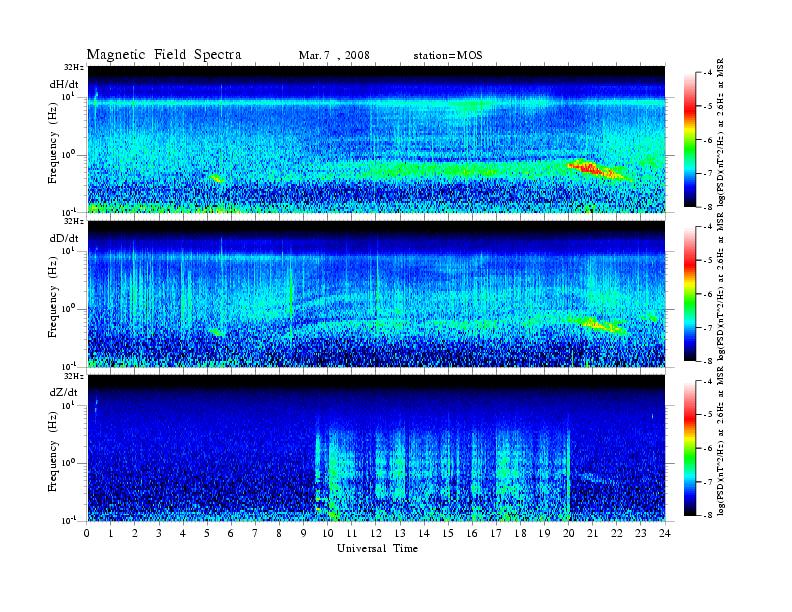Click hour 24 on the Universal Time axis

pos(665,533)
